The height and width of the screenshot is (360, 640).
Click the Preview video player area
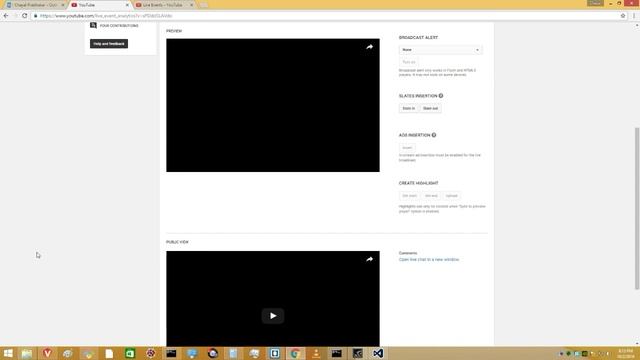coord(273,105)
